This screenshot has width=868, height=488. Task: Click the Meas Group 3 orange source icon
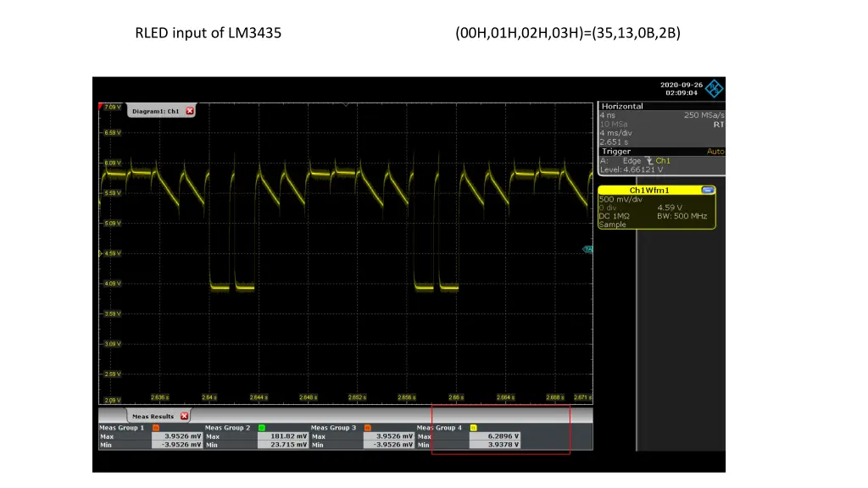click(368, 428)
